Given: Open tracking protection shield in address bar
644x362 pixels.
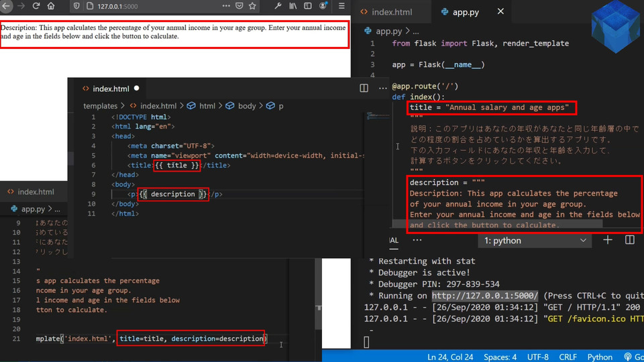Looking at the screenshot, I should pyautogui.click(x=76, y=6).
